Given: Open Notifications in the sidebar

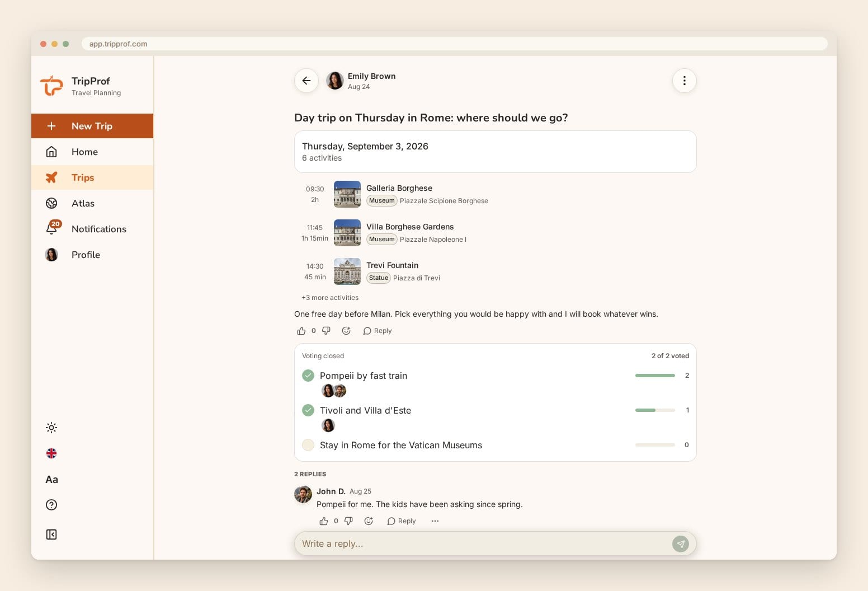Looking at the screenshot, I should pyautogui.click(x=92, y=229).
